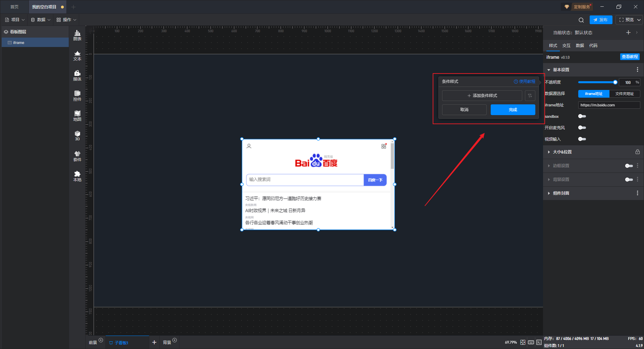Click the Baidu grid apps icon
This screenshot has height=349, width=644.
click(384, 146)
